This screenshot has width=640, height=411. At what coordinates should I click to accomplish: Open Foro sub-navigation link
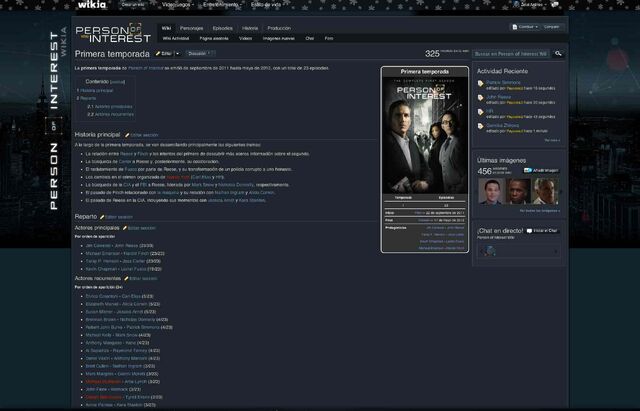(329, 38)
